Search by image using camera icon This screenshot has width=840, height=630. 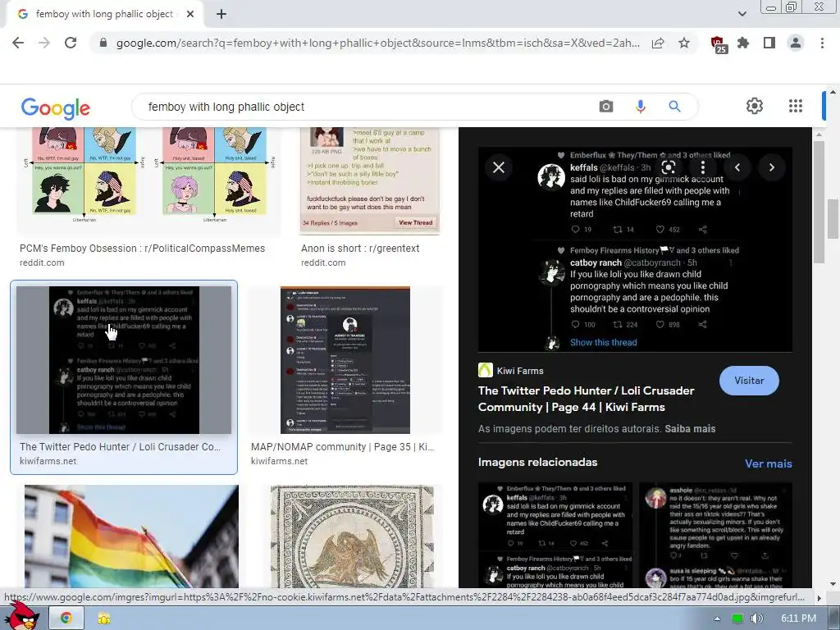point(606,107)
